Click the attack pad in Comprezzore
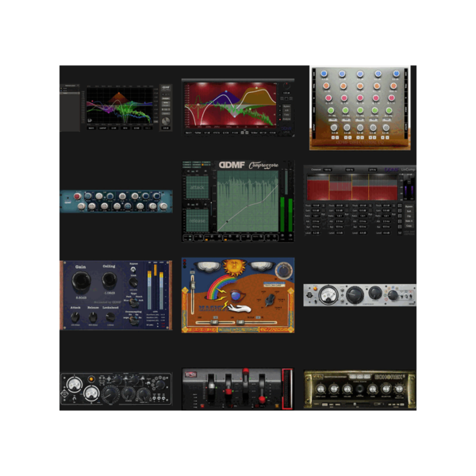476x476 pixels. pos(197,187)
